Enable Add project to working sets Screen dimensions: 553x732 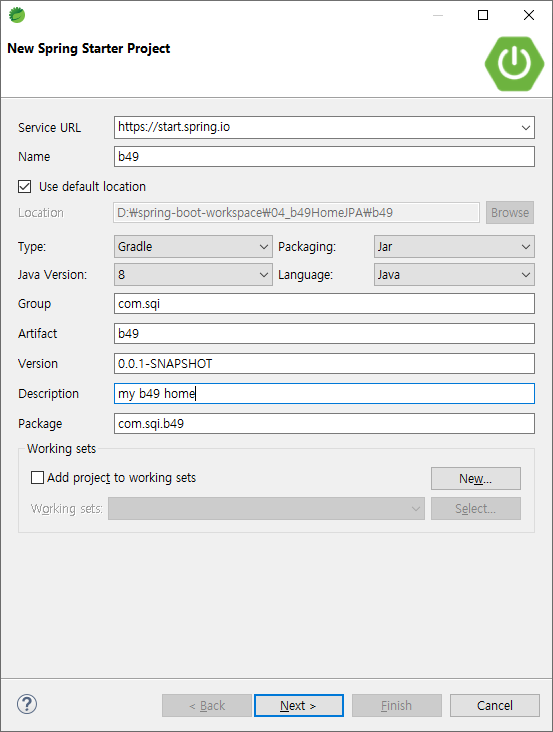37,478
